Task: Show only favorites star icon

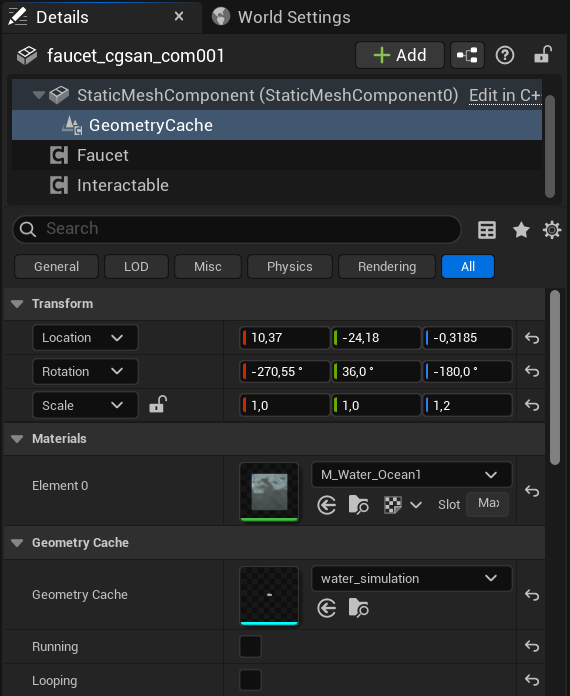Action: (x=521, y=230)
